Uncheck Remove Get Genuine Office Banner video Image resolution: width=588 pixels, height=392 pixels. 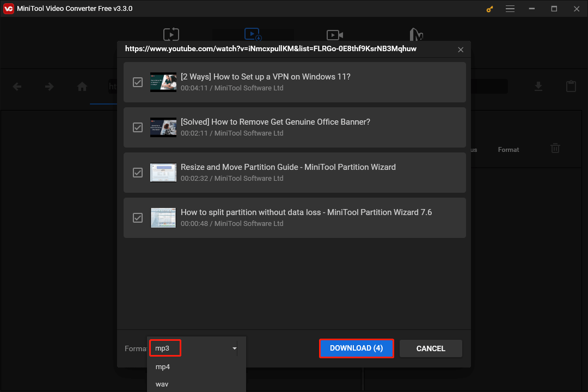tap(138, 127)
